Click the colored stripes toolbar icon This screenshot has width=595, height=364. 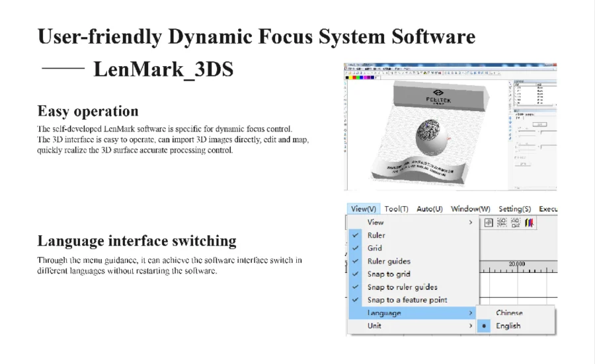(530, 223)
